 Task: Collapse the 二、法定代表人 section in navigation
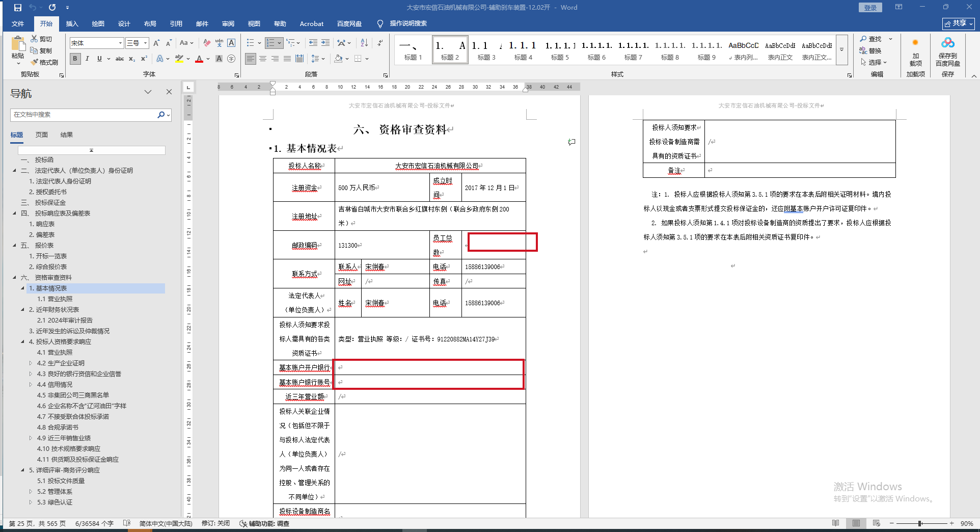click(x=14, y=171)
